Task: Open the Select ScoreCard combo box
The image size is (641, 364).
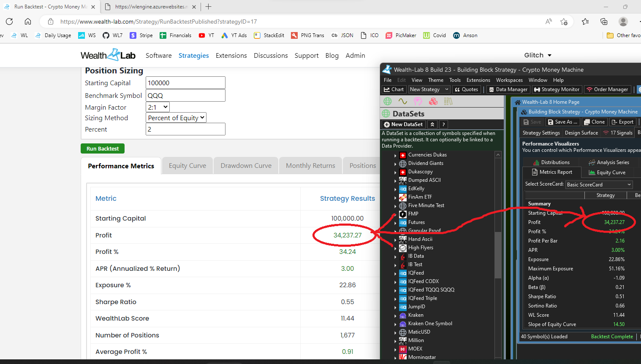Action: (599, 185)
